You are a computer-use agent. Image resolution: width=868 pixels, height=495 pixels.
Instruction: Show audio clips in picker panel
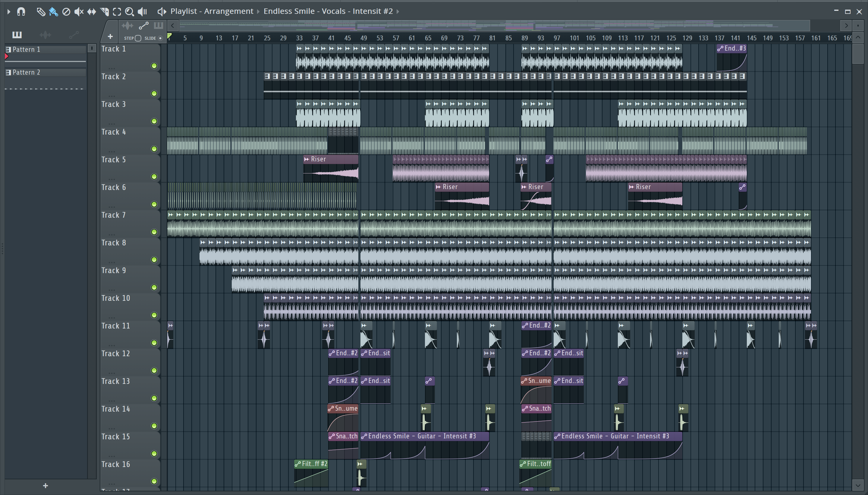45,34
